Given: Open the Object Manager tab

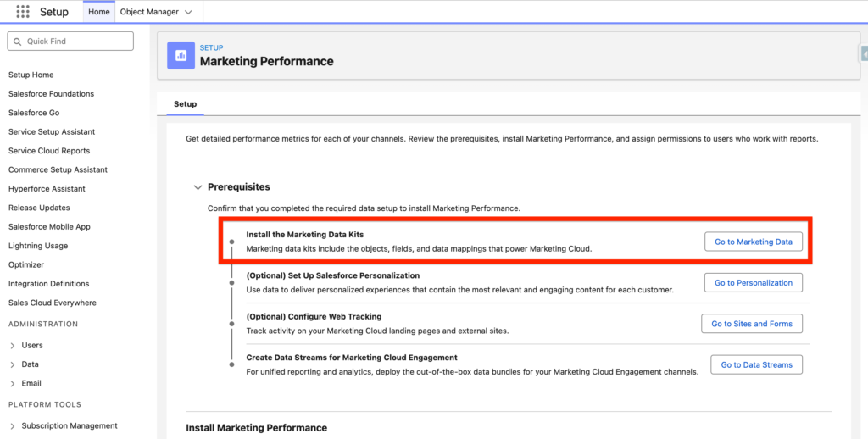Looking at the screenshot, I should click(x=149, y=12).
